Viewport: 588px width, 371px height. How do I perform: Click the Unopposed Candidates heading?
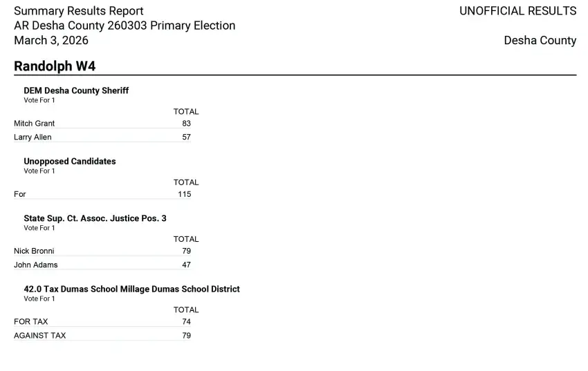[70, 162]
